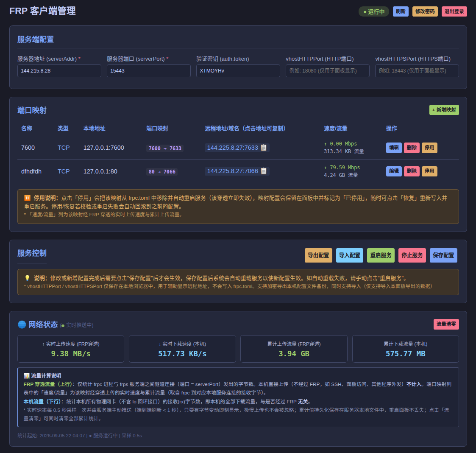Focus the 服务器端口 serverPort field
The image size is (476, 453).
[149, 71]
